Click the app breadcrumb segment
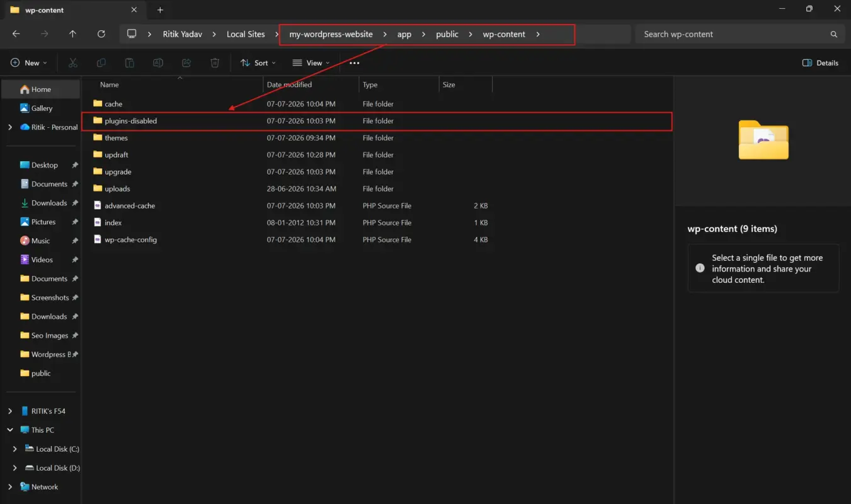This screenshot has height=504, width=851. click(x=404, y=34)
